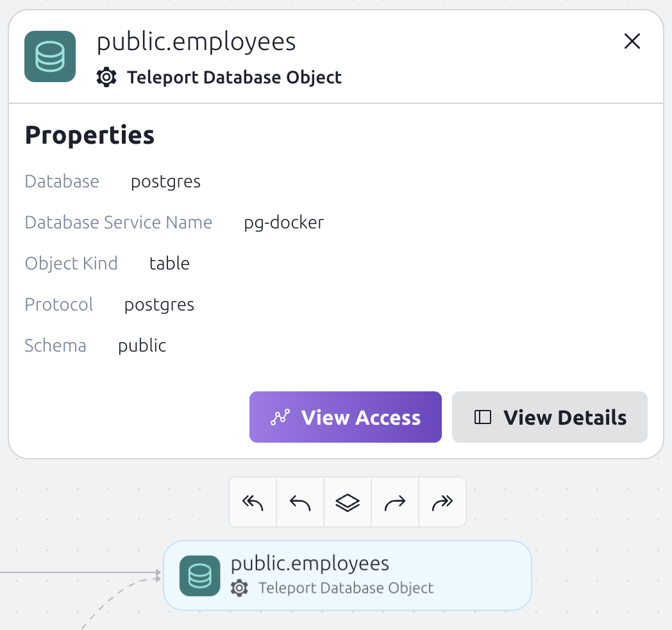The width and height of the screenshot is (672, 630).
Task: Click the public.employees title in the popup
Action: pyautogui.click(x=196, y=41)
